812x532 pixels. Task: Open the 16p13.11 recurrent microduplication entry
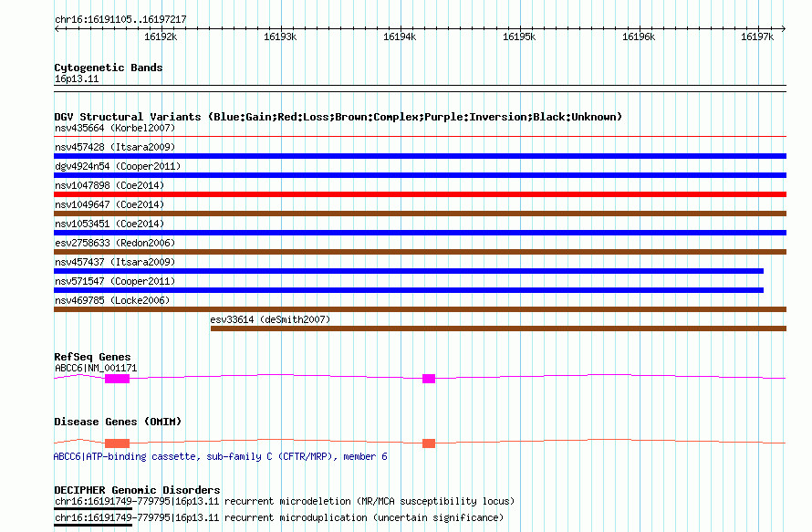coord(279,517)
